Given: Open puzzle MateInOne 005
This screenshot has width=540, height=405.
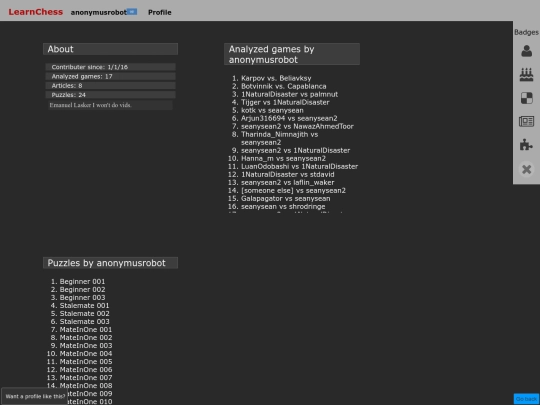Looking at the screenshot, I should click(x=86, y=362).
